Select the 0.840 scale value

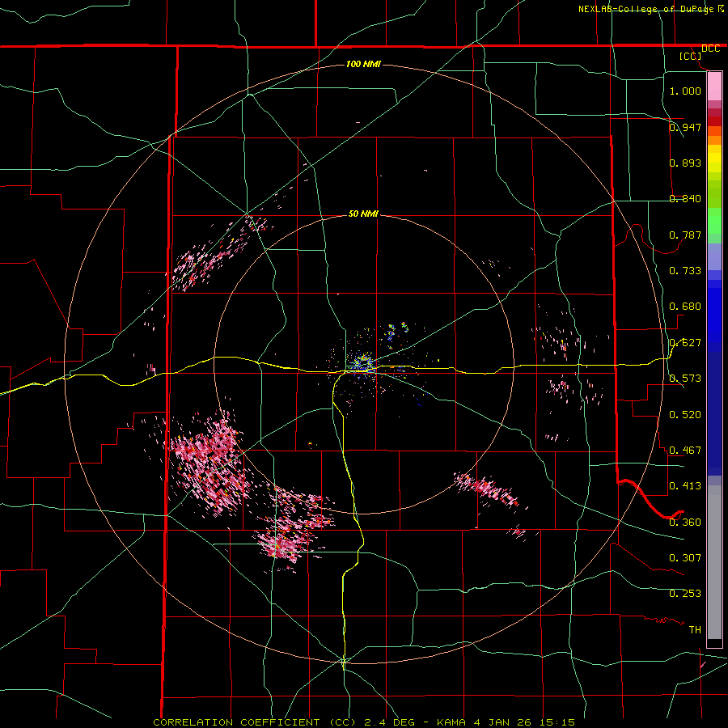685,199
